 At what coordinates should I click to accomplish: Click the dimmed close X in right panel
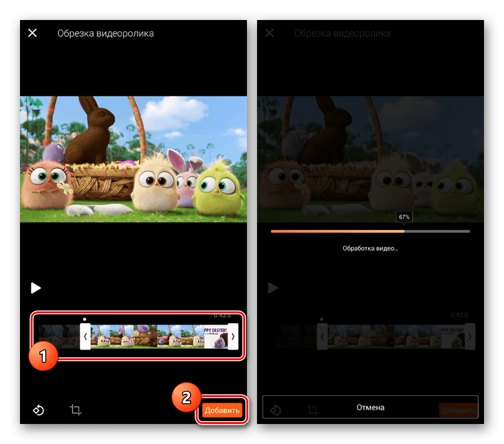point(270,33)
